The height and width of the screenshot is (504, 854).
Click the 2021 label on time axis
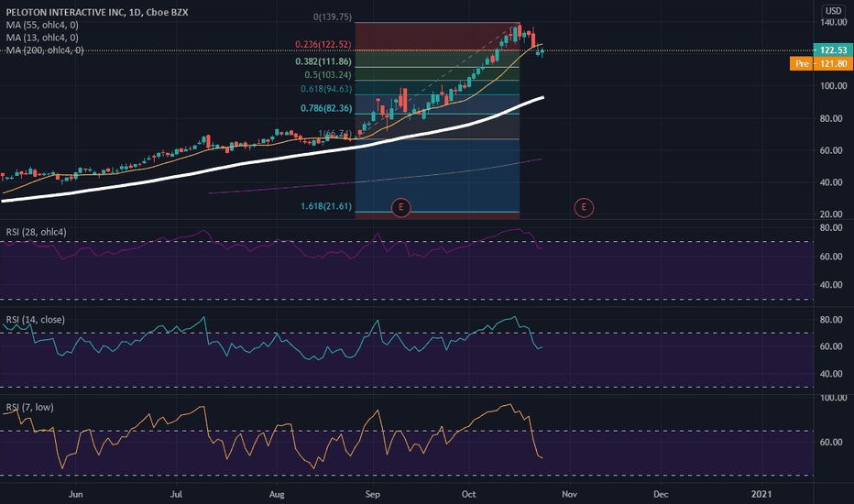[x=761, y=494]
